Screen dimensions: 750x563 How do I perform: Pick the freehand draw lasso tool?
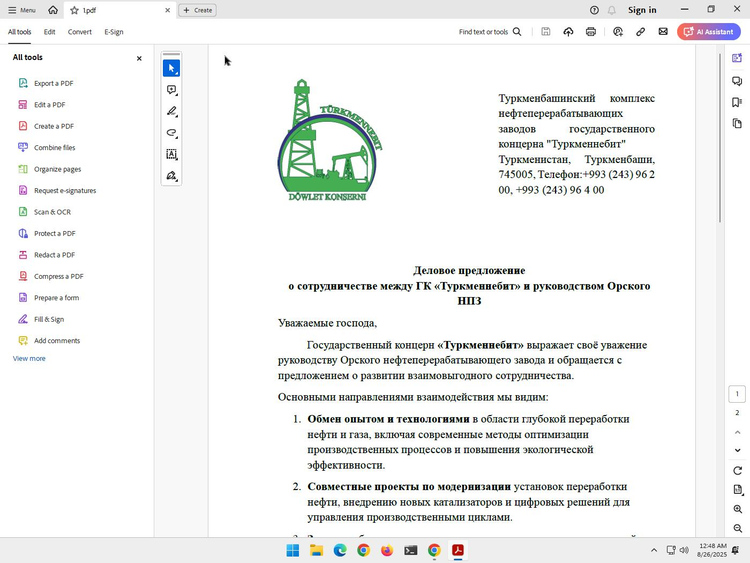click(x=171, y=132)
